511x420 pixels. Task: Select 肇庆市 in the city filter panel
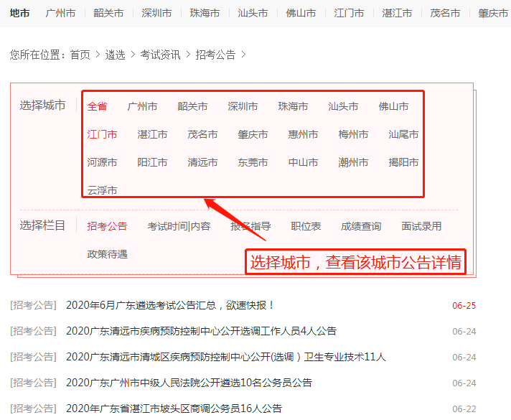tap(253, 134)
